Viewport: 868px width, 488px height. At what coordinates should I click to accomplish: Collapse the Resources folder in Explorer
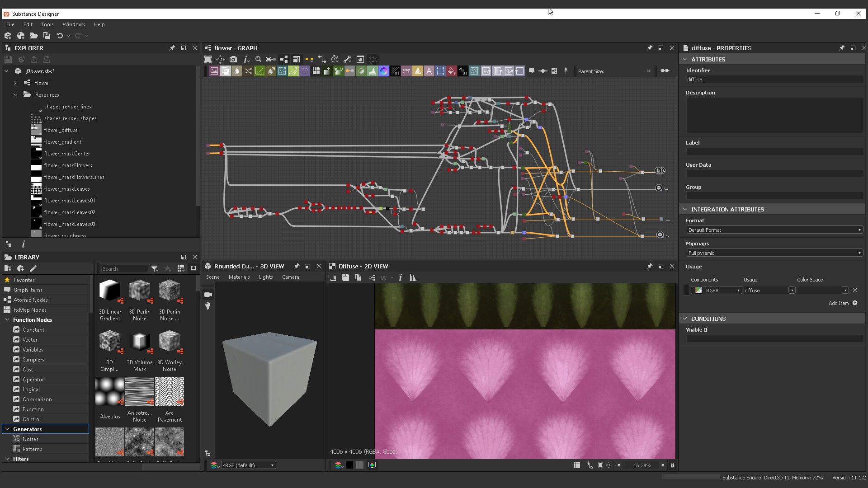coord(15,95)
